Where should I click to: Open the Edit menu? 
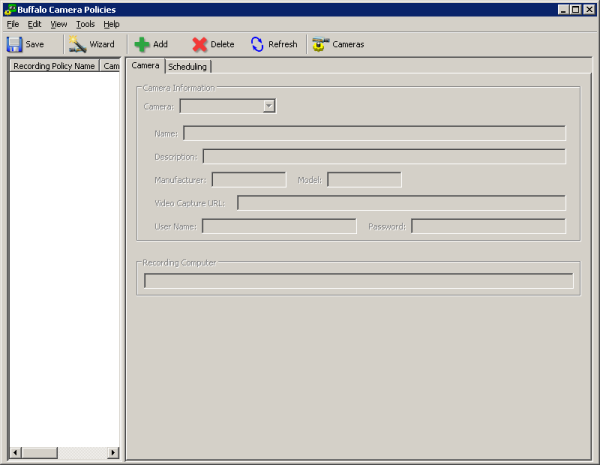click(x=34, y=24)
